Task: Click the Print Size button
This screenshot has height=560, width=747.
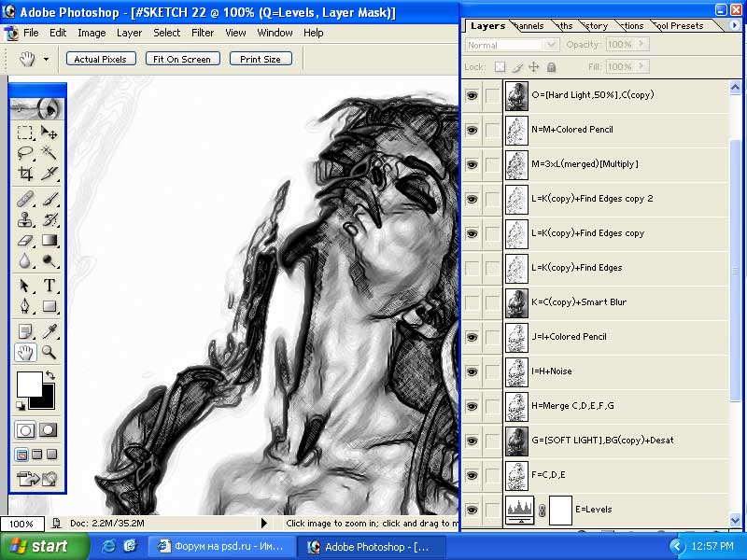Action: coord(261,59)
